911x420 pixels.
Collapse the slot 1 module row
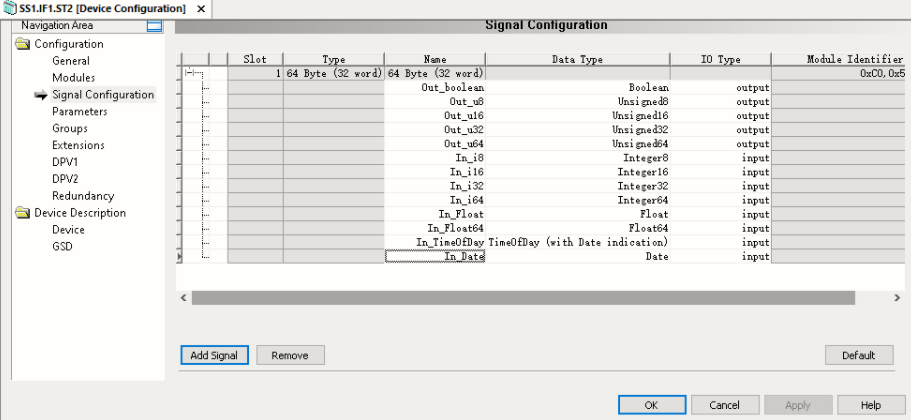(x=189, y=73)
